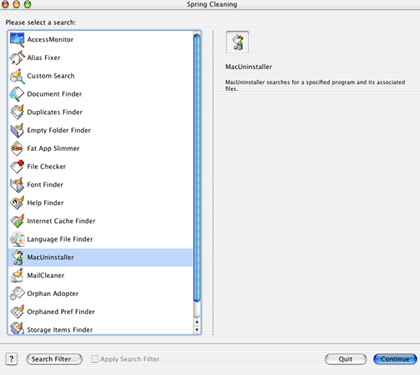Click the scrollbar down arrow
420x375 pixels.
[x=197, y=330]
